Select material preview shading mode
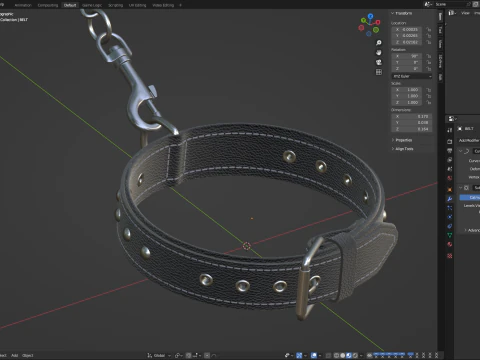This screenshot has height=360, width=480. (349, 355)
